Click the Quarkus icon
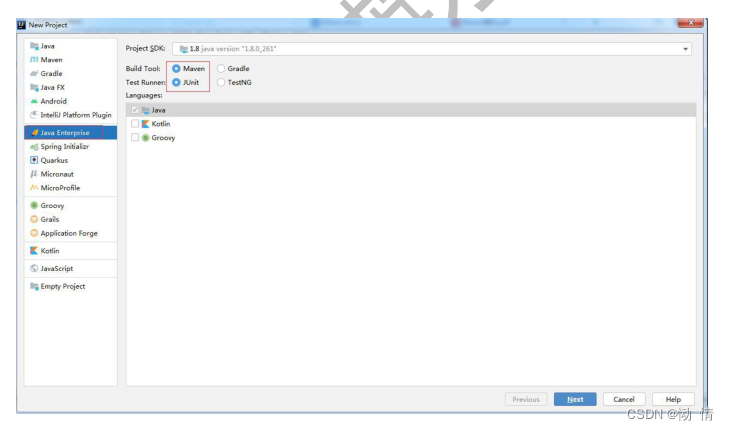 pos(34,160)
